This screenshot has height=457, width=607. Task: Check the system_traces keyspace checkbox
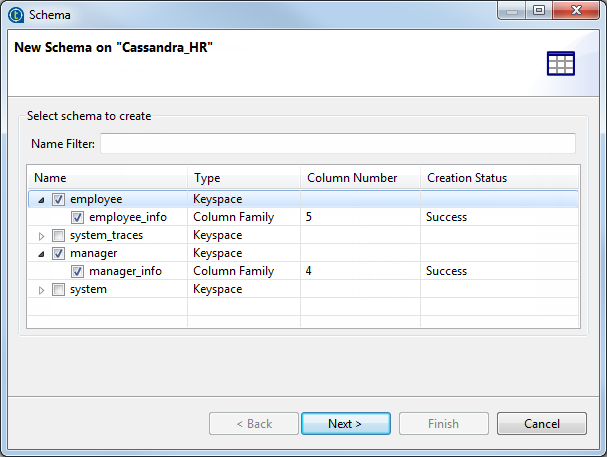(x=58, y=235)
